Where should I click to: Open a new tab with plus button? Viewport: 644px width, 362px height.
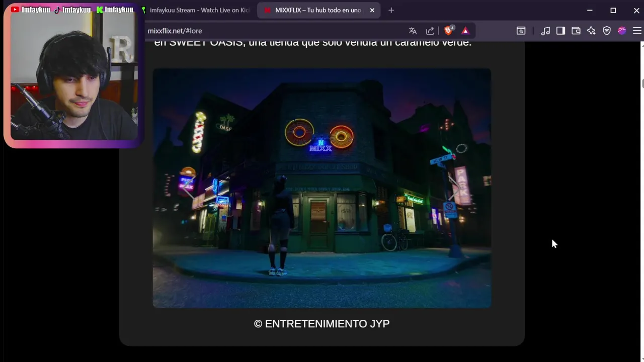pos(391,10)
